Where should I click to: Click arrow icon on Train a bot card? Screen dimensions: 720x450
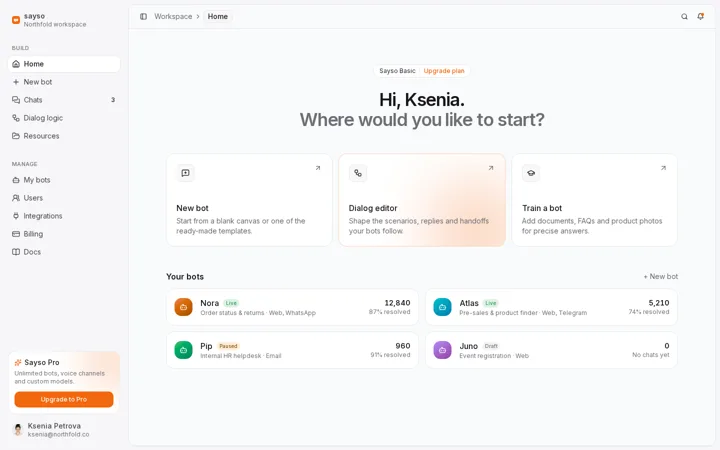pos(663,168)
